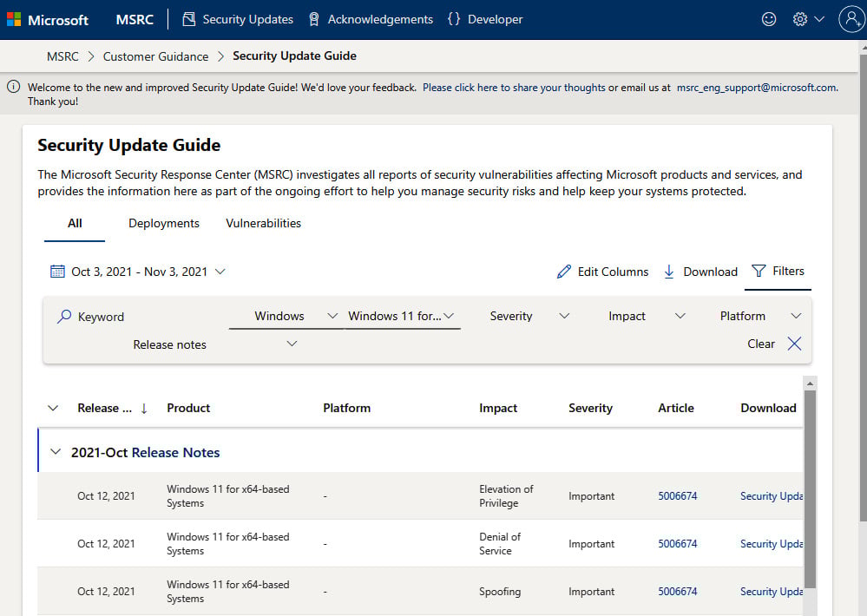Click the info icon in banner
Screen dimensions: 867x616
(13, 87)
